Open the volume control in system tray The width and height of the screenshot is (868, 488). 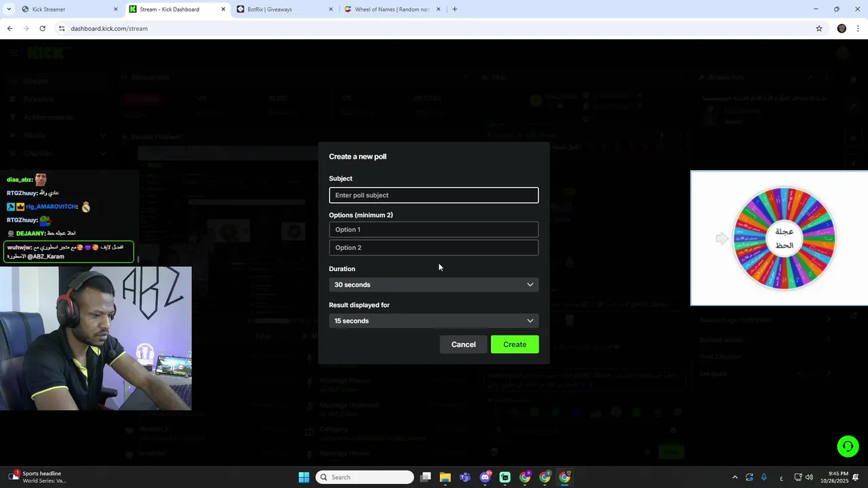[x=809, y=477]
